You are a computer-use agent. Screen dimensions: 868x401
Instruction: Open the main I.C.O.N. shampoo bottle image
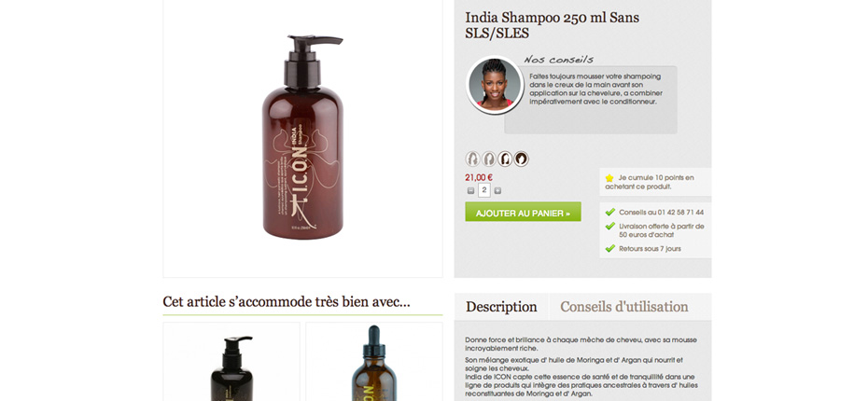(x=302, y=137)
